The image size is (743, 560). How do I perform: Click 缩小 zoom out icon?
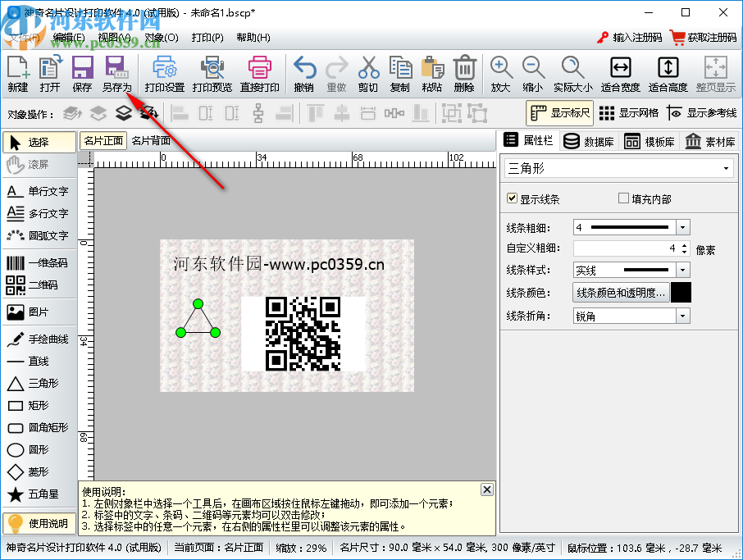click(x=532, y=74)
